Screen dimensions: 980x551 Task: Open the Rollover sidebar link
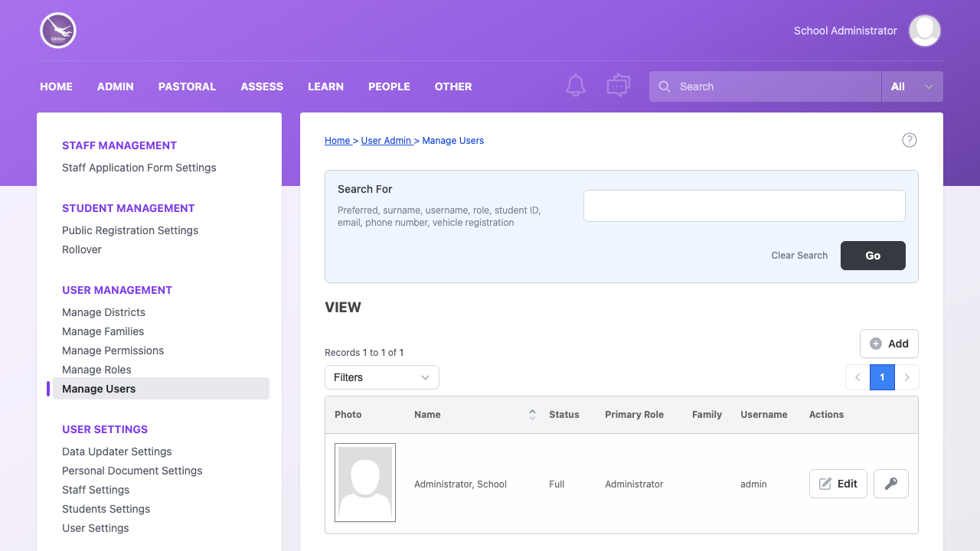pyautogui.click(x=82, y=249)
